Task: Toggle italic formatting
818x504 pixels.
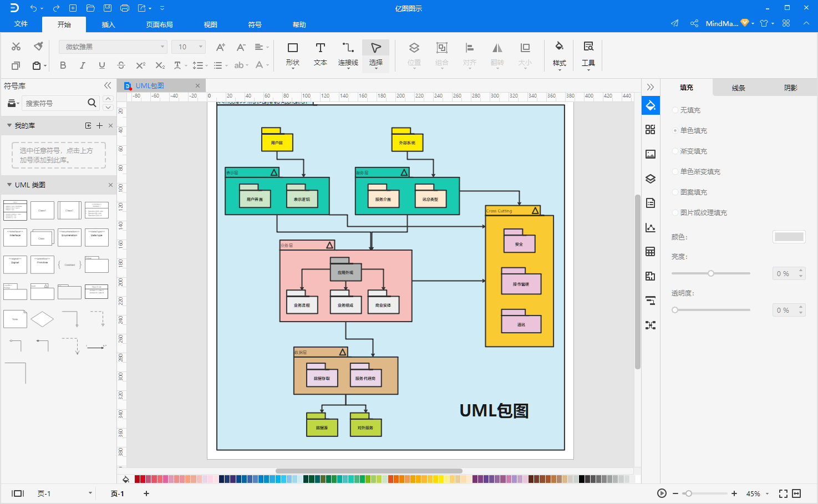Action: coord(82,65)
